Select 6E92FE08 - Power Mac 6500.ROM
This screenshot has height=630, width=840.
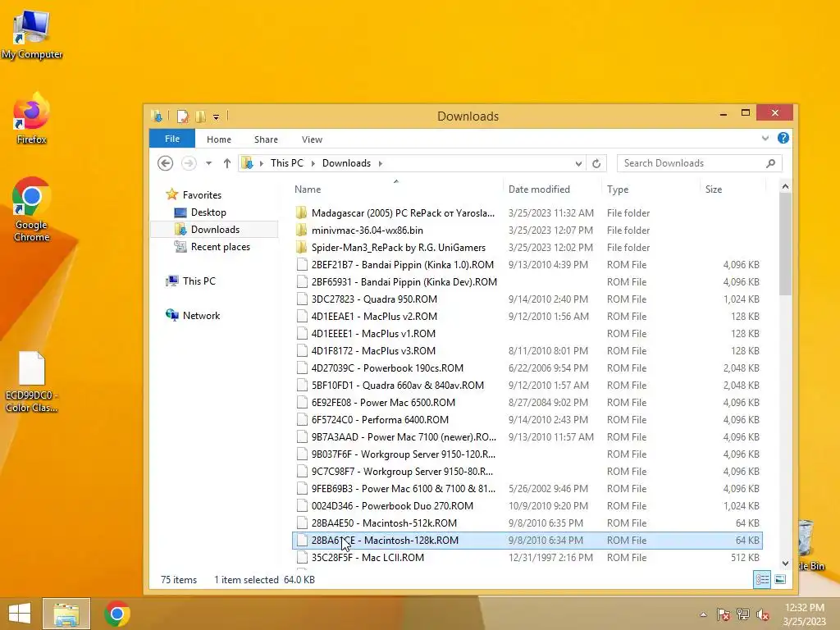point(527,402)
